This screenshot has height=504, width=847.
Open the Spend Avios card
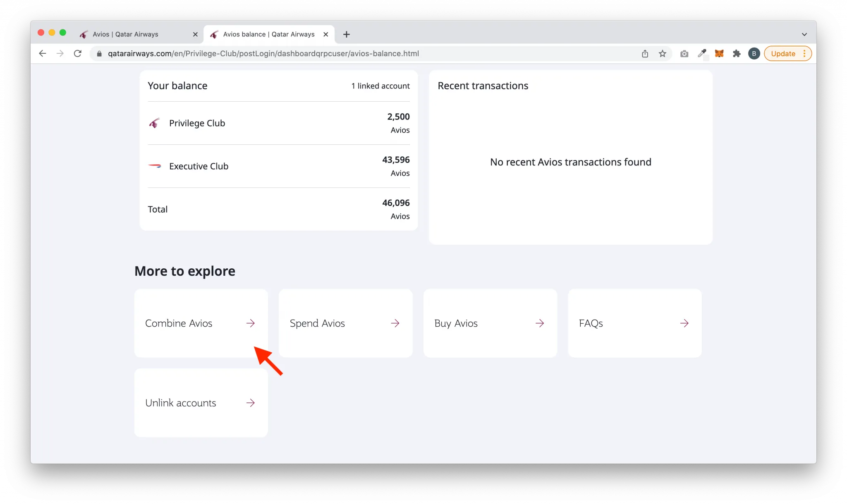click(x=346, y=323)
